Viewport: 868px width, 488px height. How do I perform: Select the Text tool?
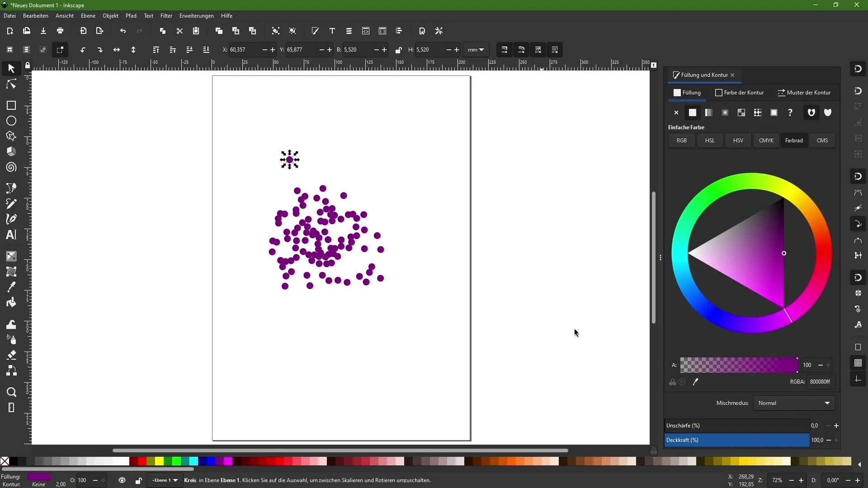click(11, 235)
